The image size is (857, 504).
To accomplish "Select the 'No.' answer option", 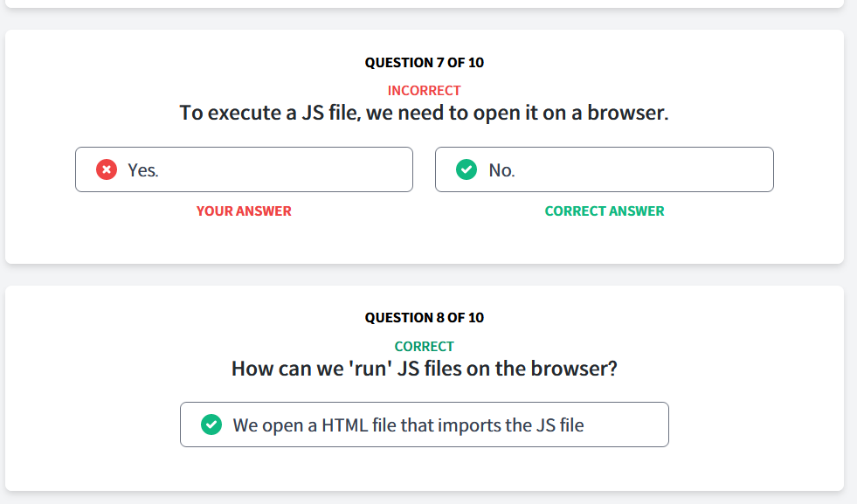I will 605,169.
